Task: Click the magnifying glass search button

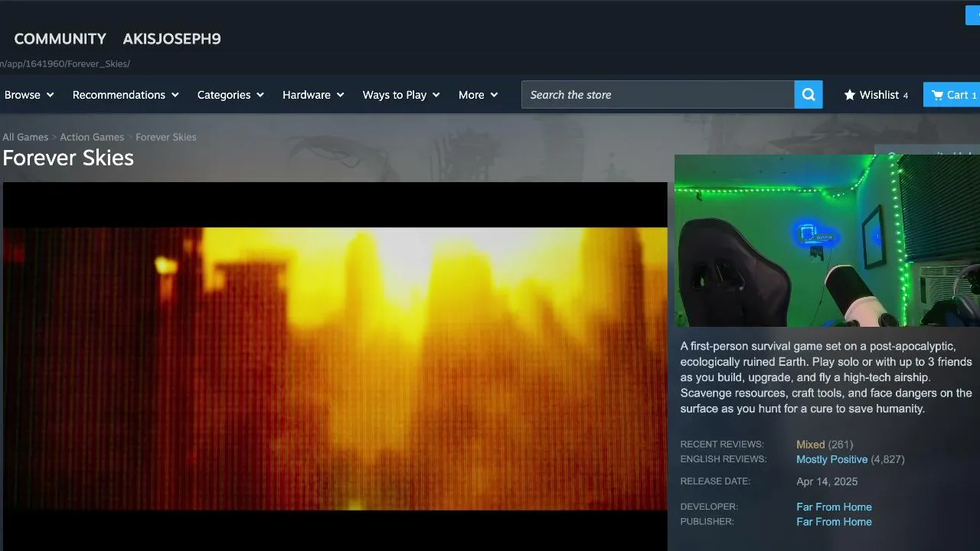Action: click(x=808, y=95)
